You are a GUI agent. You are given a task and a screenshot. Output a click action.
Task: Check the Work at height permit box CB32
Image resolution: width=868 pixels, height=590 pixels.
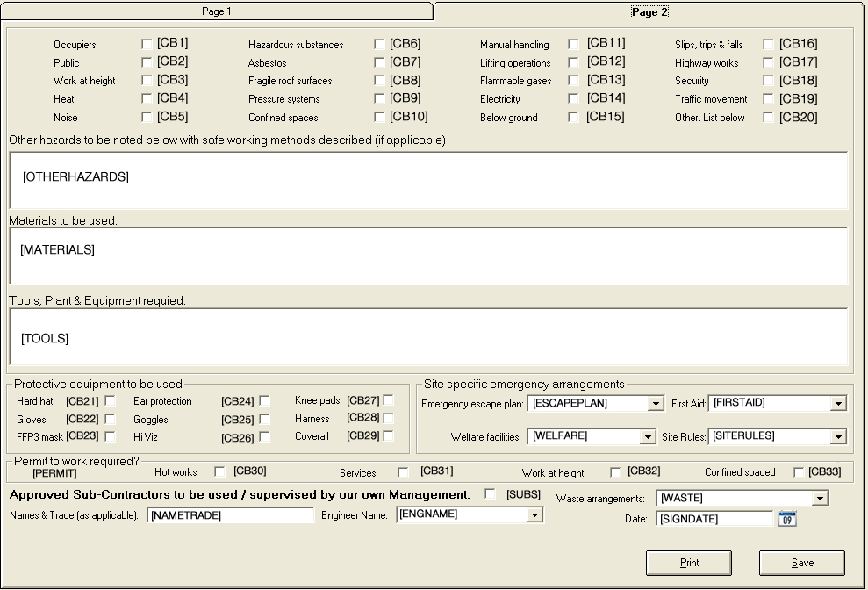coord(615,472)
